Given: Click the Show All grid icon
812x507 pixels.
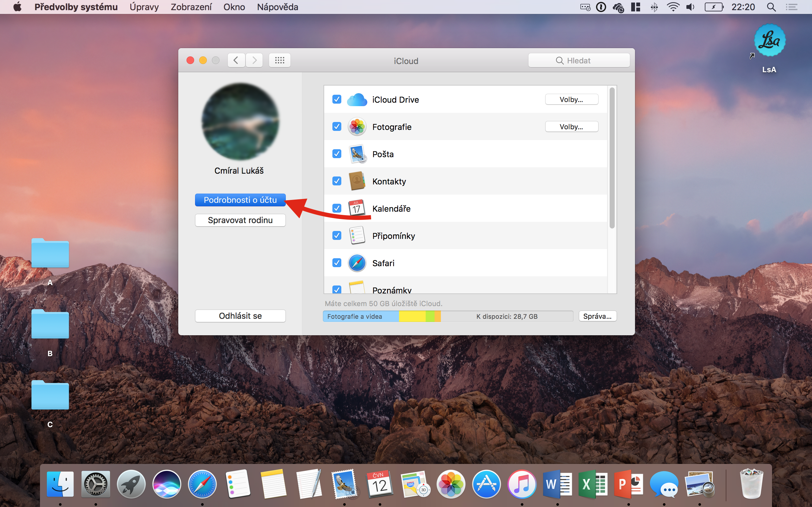Looking at the screenshot, I should [279, 60].
